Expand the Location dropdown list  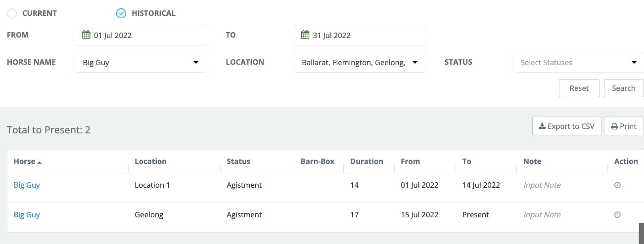tap(360, 63)
